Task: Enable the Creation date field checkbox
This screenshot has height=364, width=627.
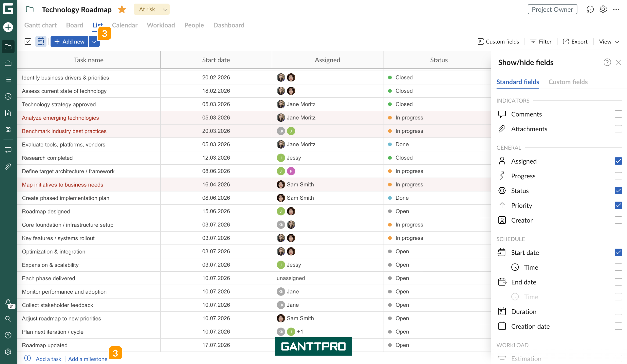Action: 618,326
